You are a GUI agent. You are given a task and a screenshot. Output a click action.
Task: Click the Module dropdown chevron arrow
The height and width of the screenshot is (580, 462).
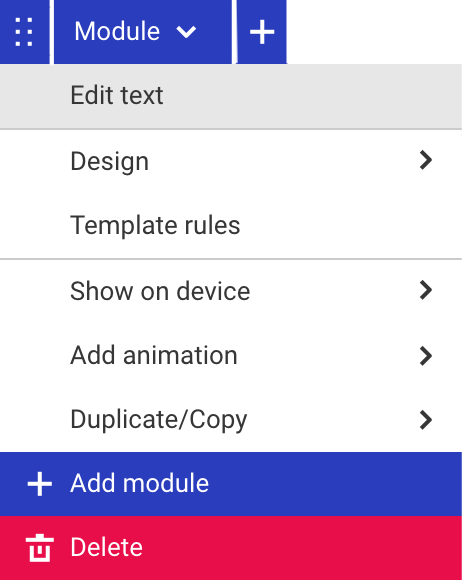(x=186, y=32)
